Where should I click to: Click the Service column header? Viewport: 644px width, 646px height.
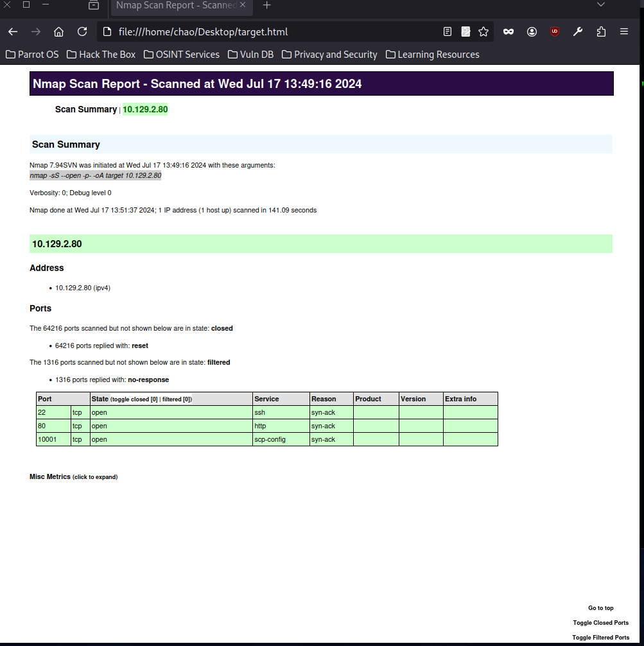[281, 399]
